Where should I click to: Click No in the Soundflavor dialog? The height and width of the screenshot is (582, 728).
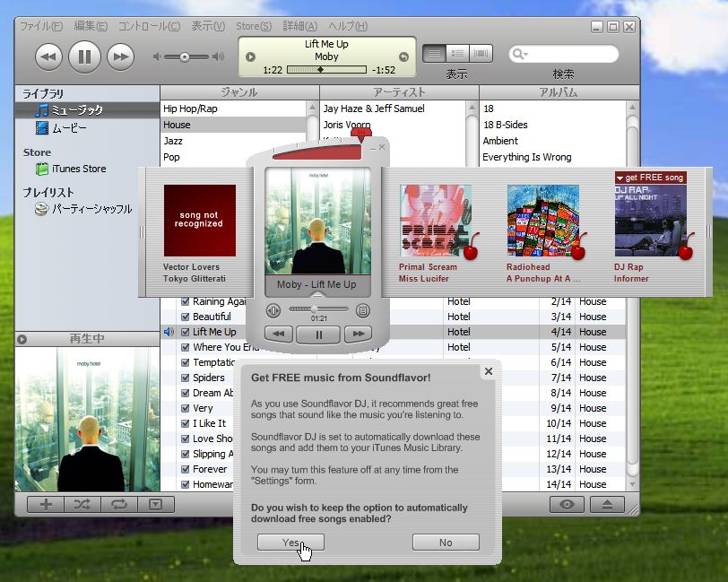(x=446, y=542)
